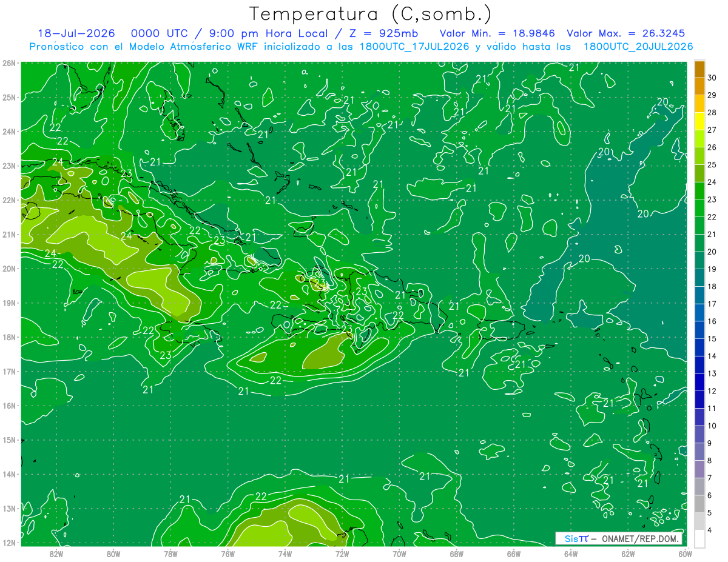728x562 pixels.
Task: Click the longitude axis label '74W'
Action: pos(285,554)
